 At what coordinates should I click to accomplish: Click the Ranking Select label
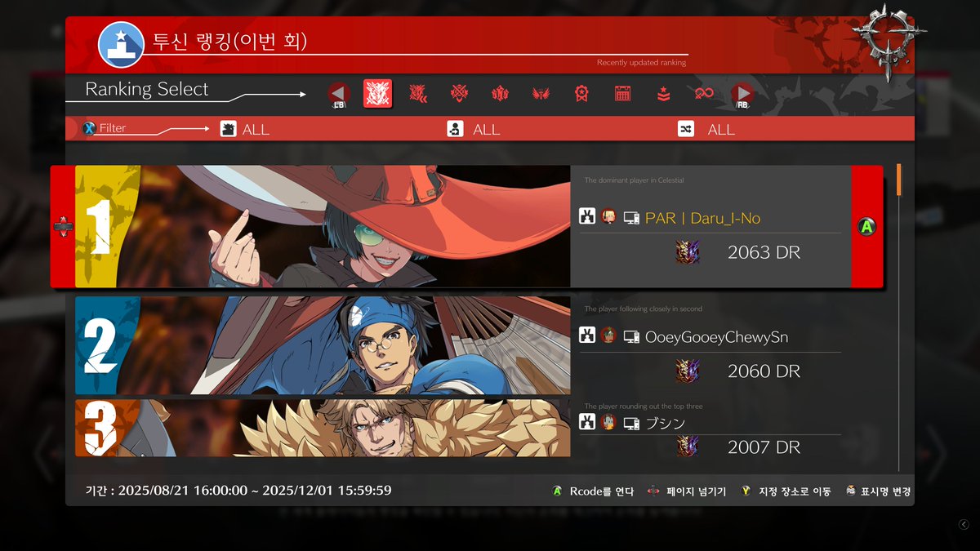(147, 89)
